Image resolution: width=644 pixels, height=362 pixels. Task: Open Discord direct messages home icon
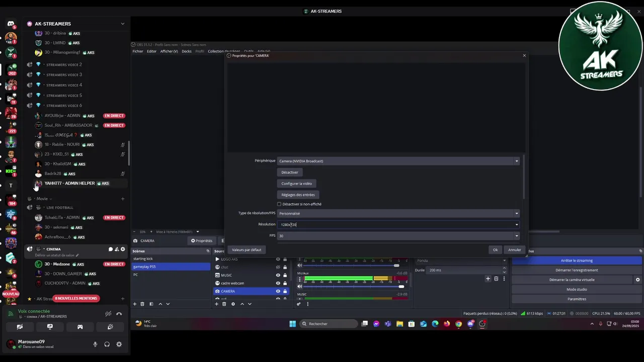pyautogui.click(x=11, y=24)
